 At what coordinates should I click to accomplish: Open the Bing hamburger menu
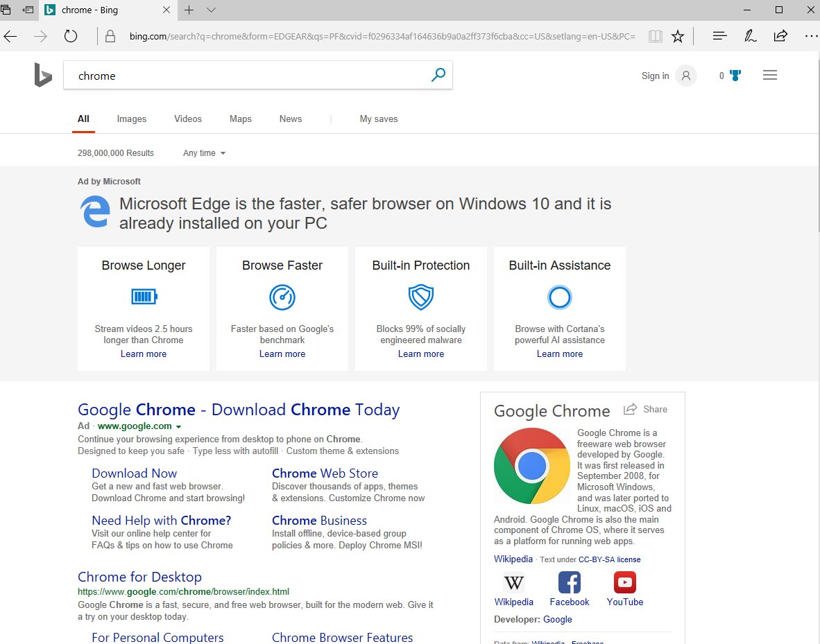(x=770, y=76)
